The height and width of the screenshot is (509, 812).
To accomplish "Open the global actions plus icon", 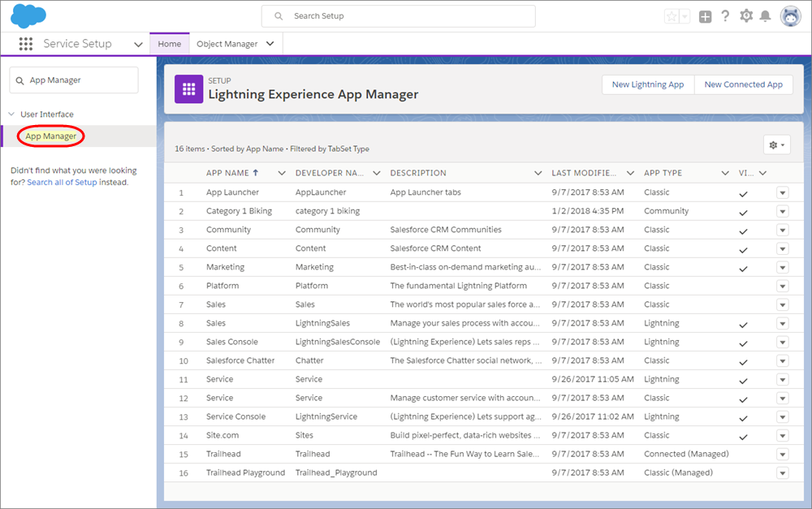I will 706,16.
